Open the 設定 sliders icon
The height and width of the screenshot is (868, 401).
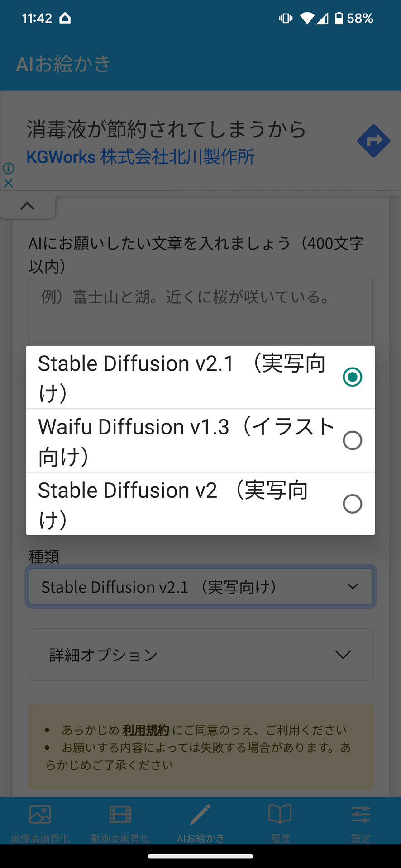[x=361, y=815]
